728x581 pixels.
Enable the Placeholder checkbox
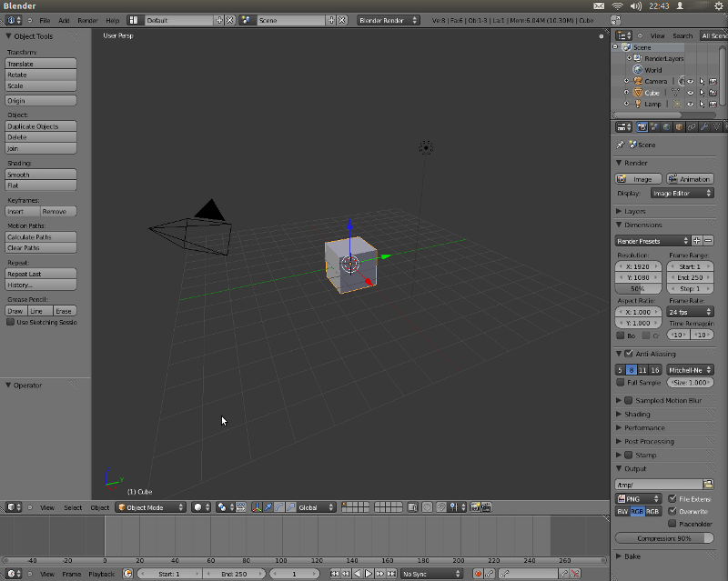672,524
